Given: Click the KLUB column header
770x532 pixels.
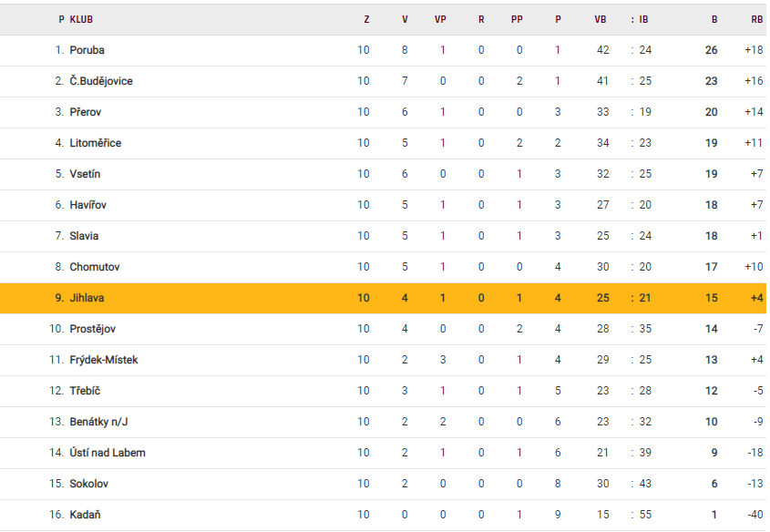Looking at the screenshot, I should pyautogui.click(x=81, y=19).
